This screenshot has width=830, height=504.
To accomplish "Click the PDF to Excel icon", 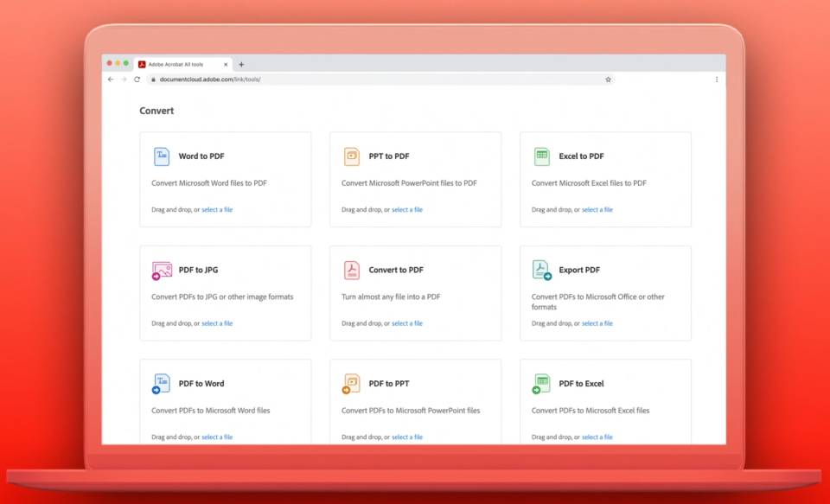I will point(542,384).
